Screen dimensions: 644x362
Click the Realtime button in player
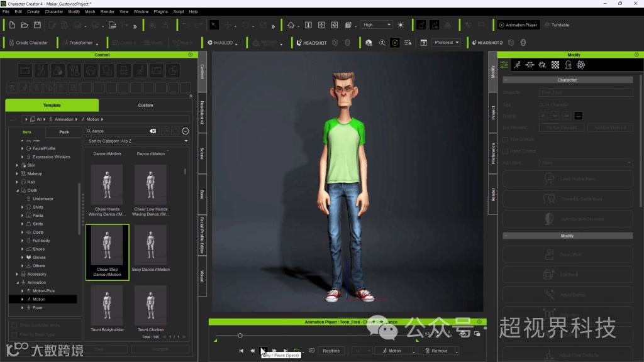[x=331, y=351]
